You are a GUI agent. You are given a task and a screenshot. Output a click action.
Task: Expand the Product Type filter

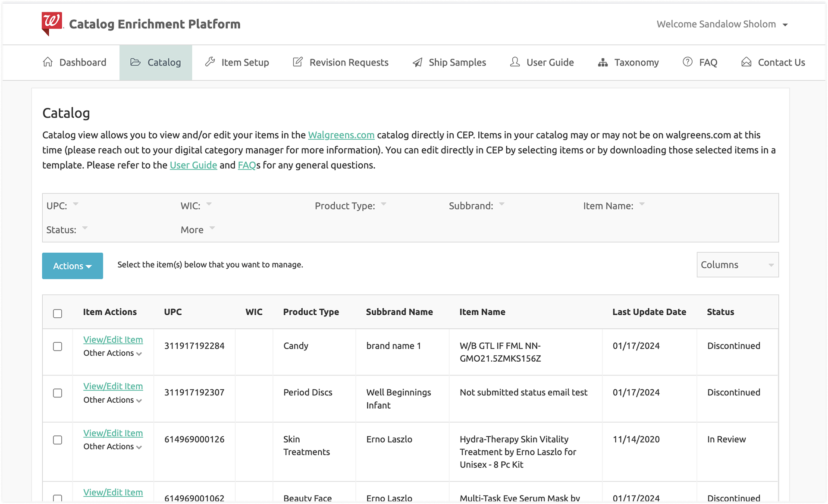pyautogui.click(x=383, y=204)
